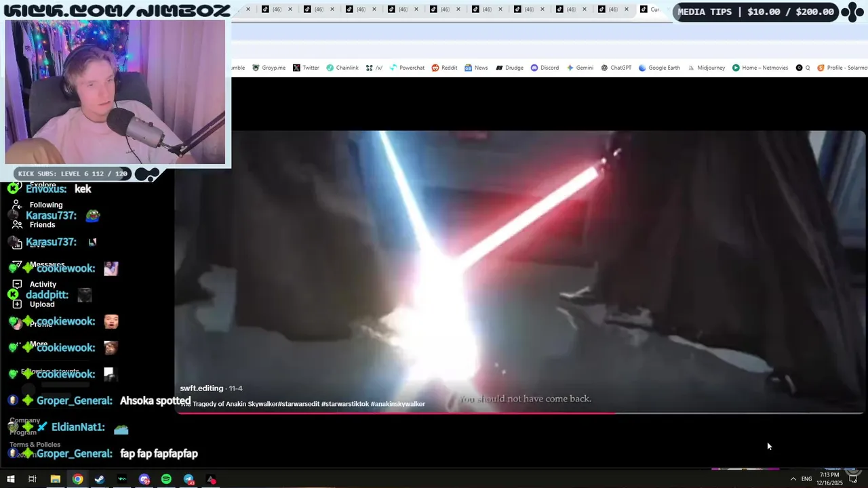Image resolution: width=868 pixels, height=488 pixels.
Task: Switch the ENG input language
Action: coord(806,479)
